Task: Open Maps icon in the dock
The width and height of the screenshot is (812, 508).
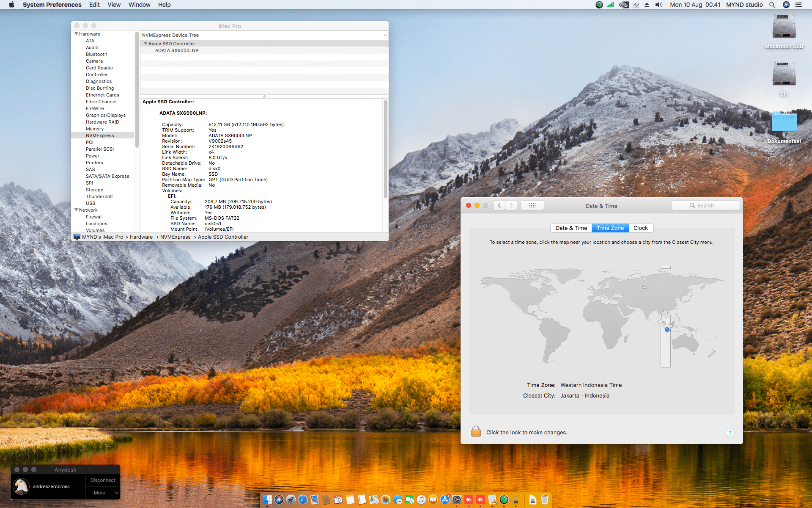Action: point(374,500)
